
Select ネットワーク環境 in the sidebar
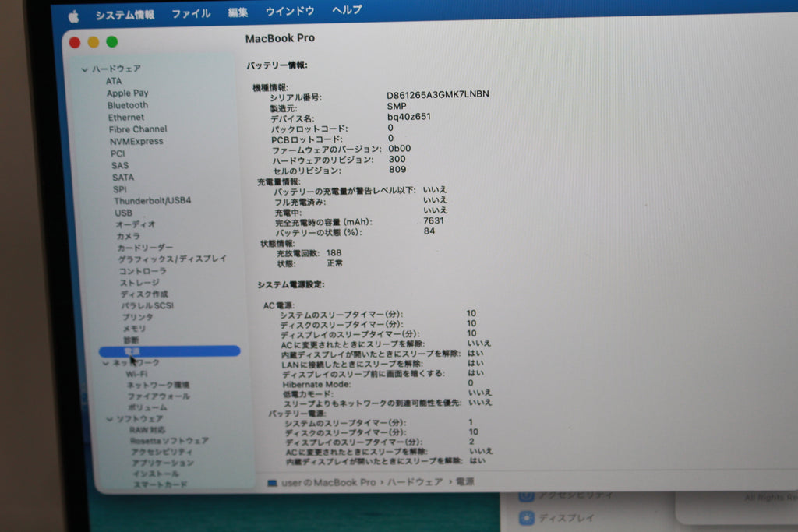pos(157,385)
